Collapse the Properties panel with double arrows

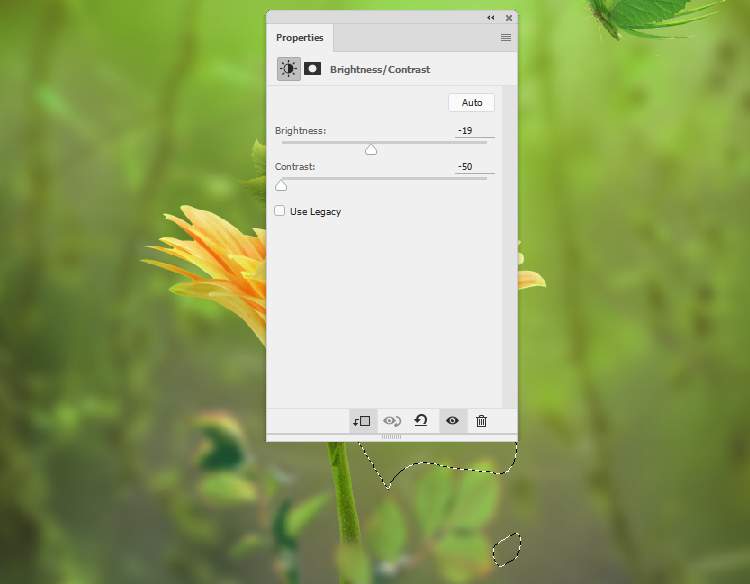coord(491,18)
